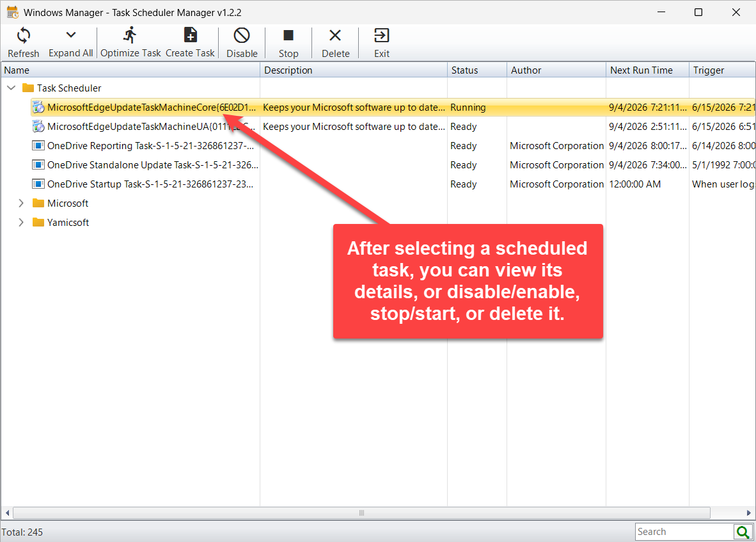The image size is (756, 542).
Task: Click the Status column header
Action: [x=477, y=70]
